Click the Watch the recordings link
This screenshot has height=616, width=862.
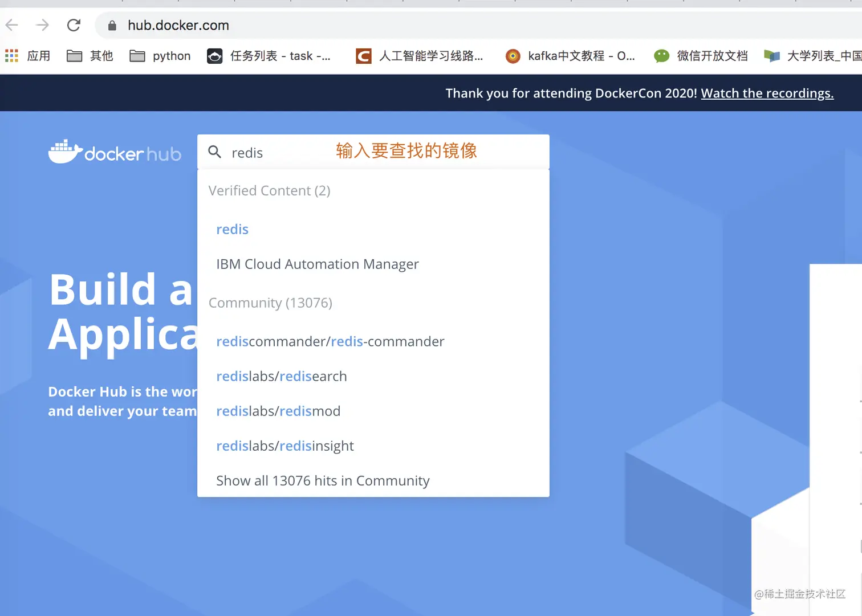[767, 93]
